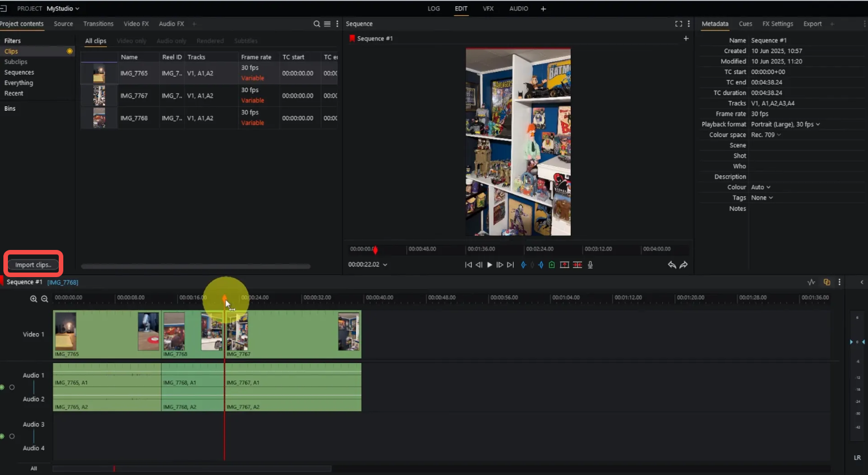Screen dimensions: 868x475
Task: Open the MyStudio project dropdown
Action: [62, 8]
